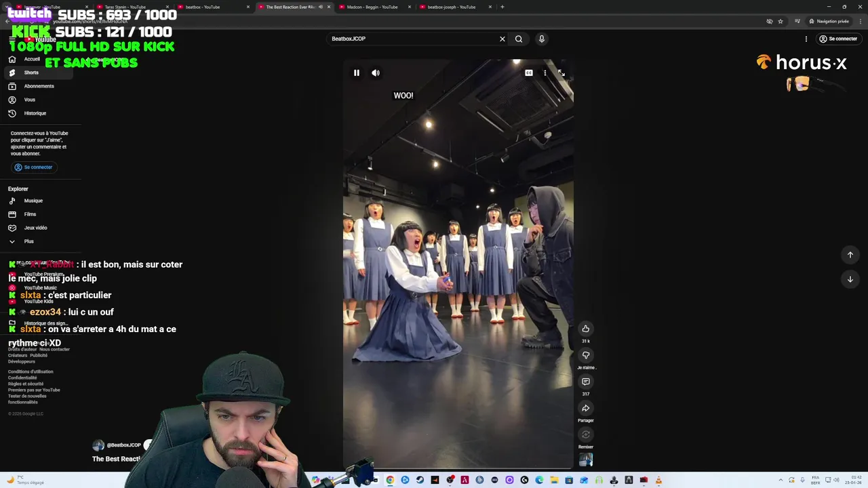868x488 pixels.
Task: Open Abonnements in the sidebar
Action: (39, 86)
